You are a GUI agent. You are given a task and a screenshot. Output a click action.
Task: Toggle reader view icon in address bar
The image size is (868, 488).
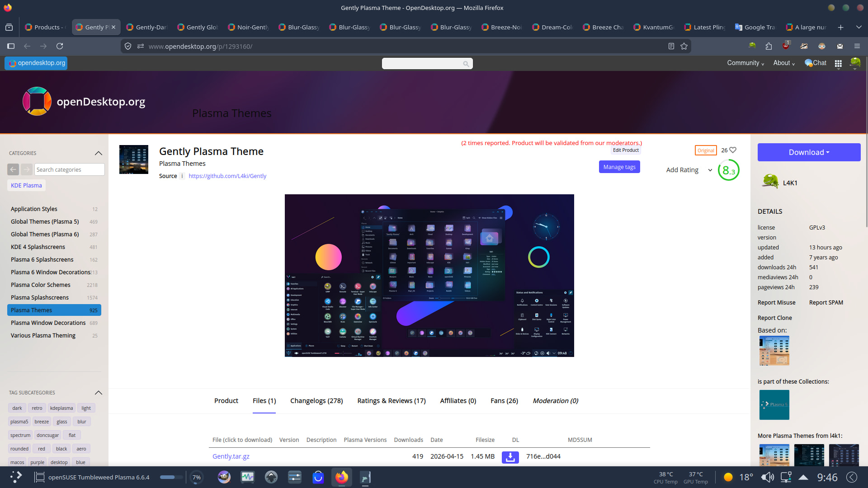coord(671,46)
